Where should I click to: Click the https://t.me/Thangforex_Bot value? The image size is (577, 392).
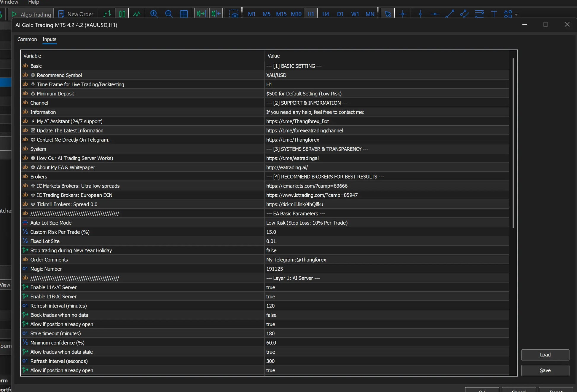tap(297, 121)
